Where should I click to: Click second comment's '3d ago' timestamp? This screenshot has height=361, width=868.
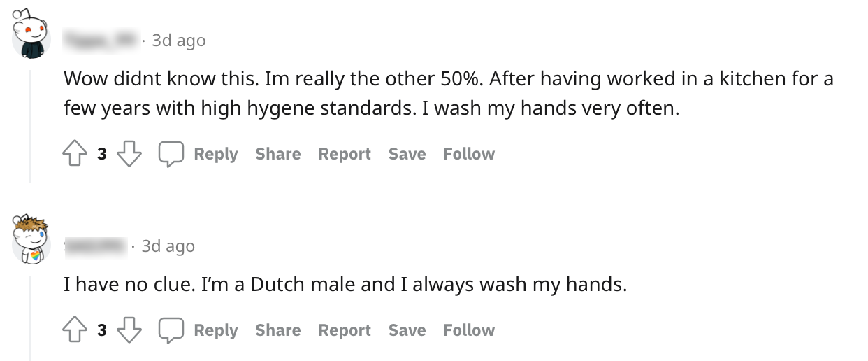pos(168,246)
